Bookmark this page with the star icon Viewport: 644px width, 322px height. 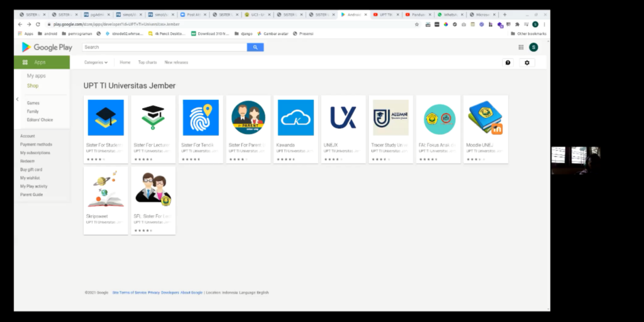coord(417,25)
